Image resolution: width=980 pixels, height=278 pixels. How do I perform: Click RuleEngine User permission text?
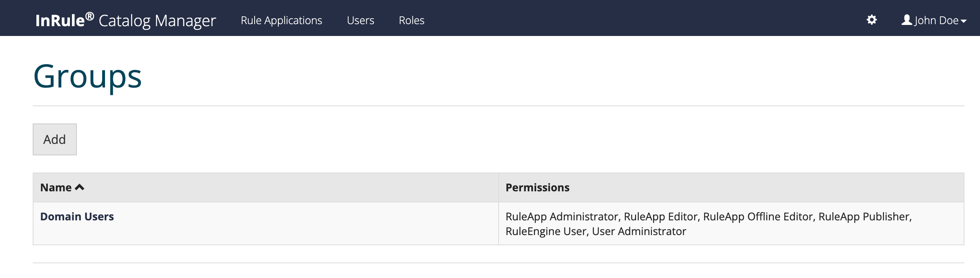[x=546, y=231]
